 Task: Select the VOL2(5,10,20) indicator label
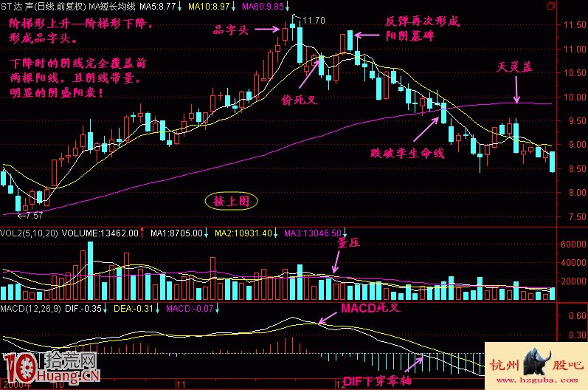tap(30, 233)
